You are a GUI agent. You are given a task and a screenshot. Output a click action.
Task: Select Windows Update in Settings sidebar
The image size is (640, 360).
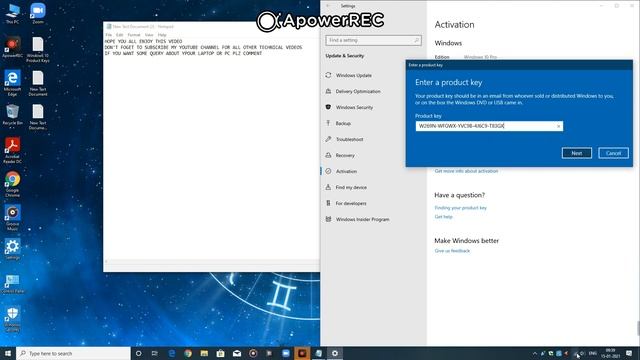353,76
